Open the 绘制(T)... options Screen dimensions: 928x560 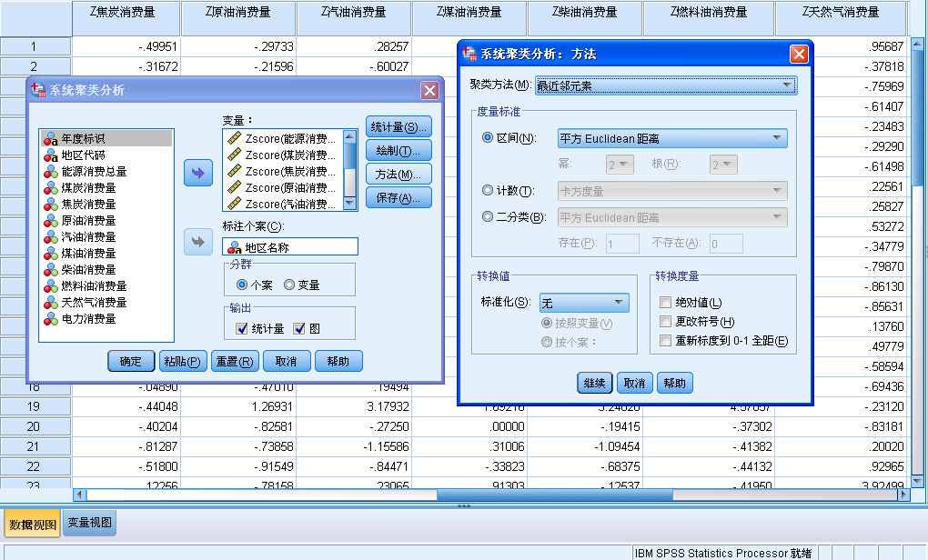pos(398,150)
